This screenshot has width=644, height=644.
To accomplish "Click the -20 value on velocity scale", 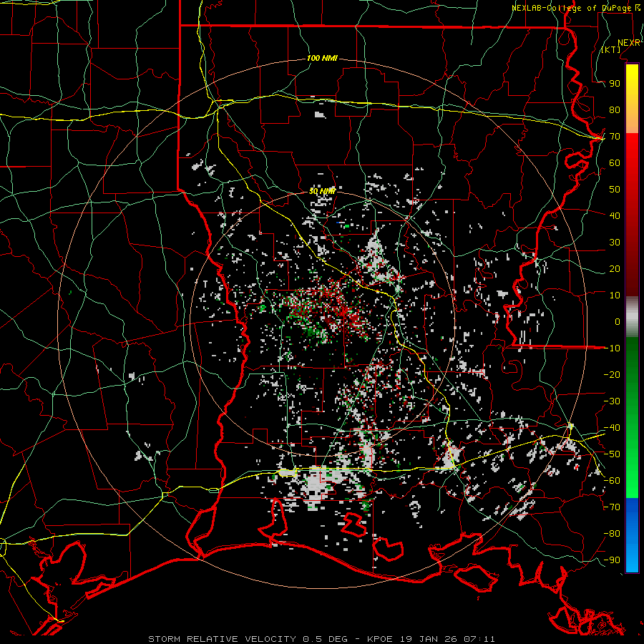I will tap(612, 375).
